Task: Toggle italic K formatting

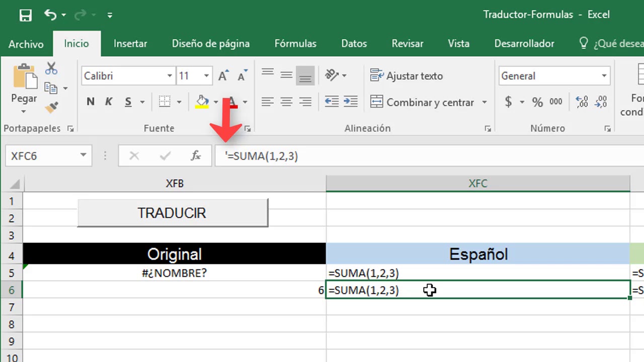Action: pos(109,102)
